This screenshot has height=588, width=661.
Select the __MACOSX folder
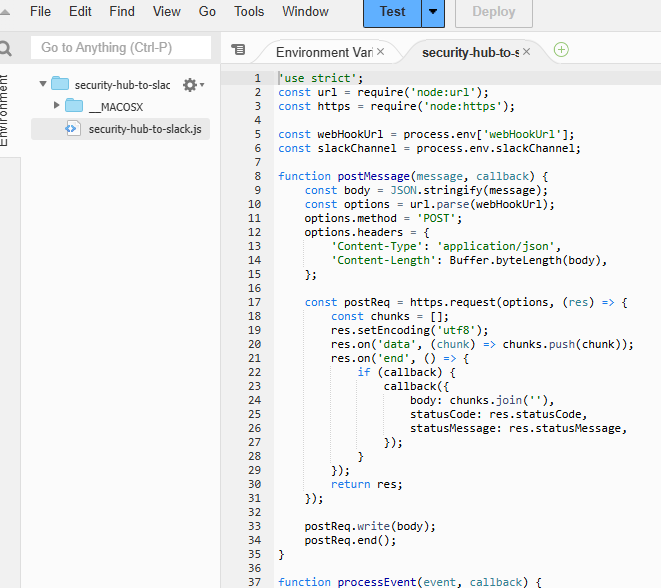[116, 107]
